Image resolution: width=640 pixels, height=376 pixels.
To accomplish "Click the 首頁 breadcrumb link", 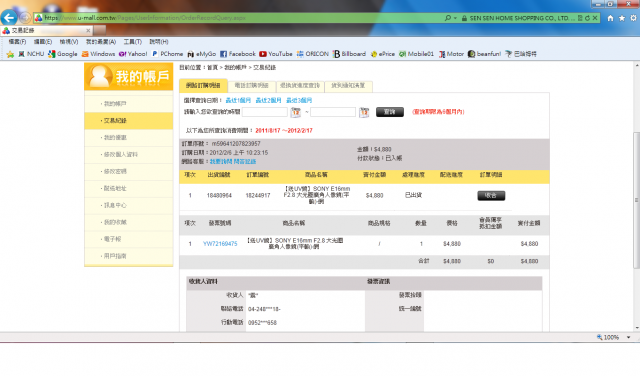I will (x=212, y=68).
